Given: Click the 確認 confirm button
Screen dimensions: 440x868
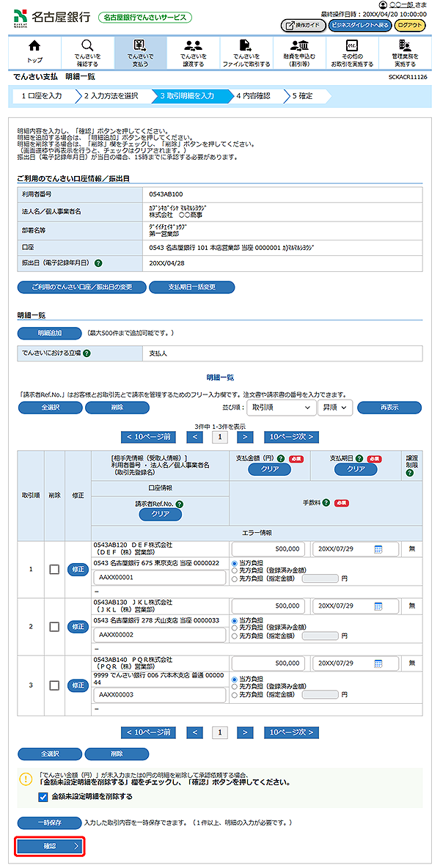Looking at the screenshot, I should point(51,846).
